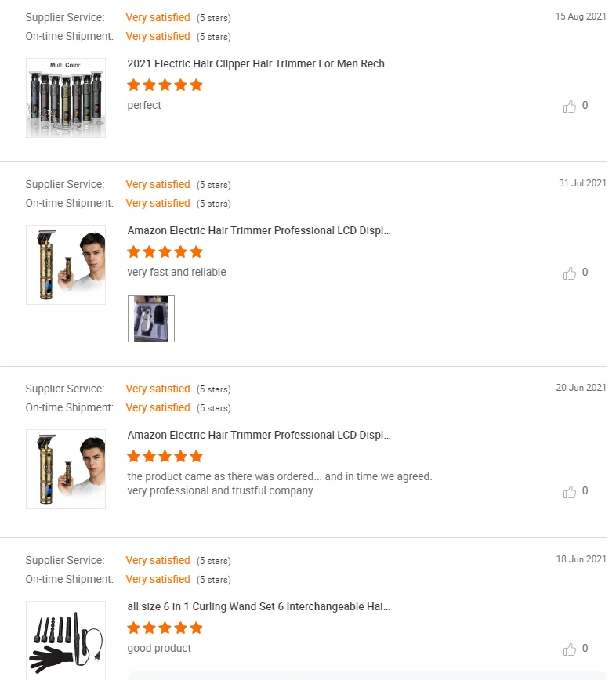Open Amazon Electric Hair Trimmer link in June review

[x=259, y=435]
